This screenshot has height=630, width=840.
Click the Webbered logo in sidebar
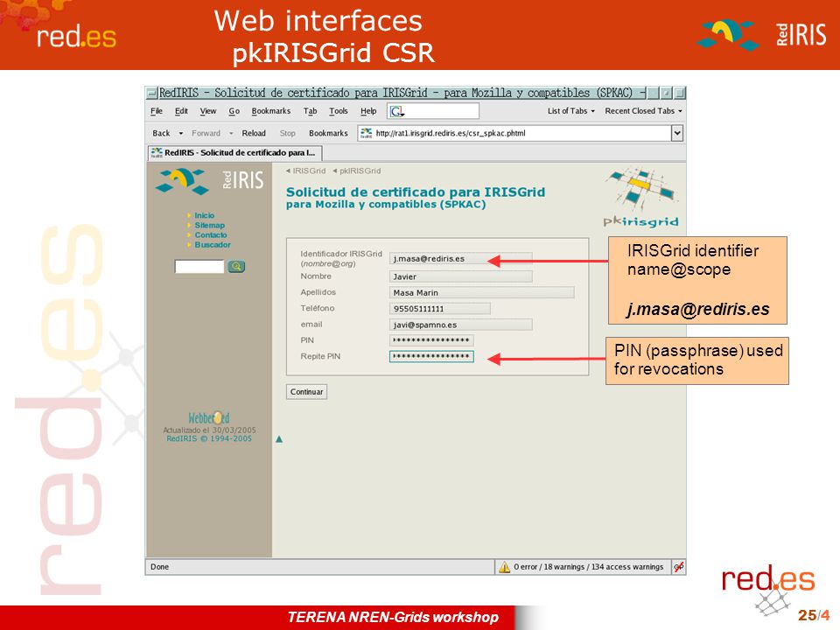209,418
